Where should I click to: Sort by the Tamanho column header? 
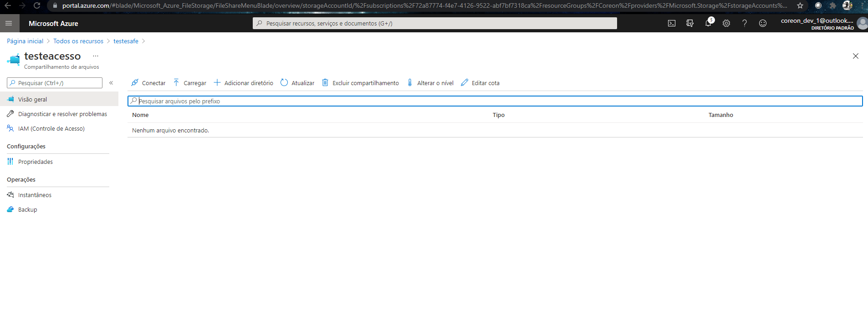click(x=721, y=115)
